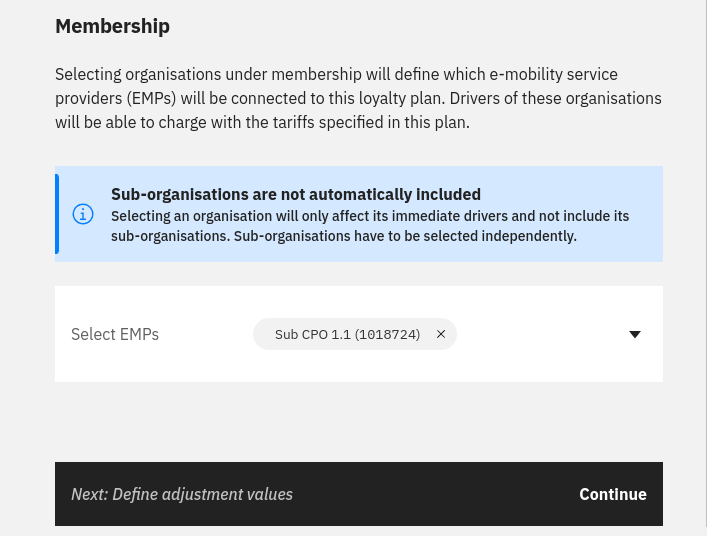Click the Next: Define adjustment values text

182,494
